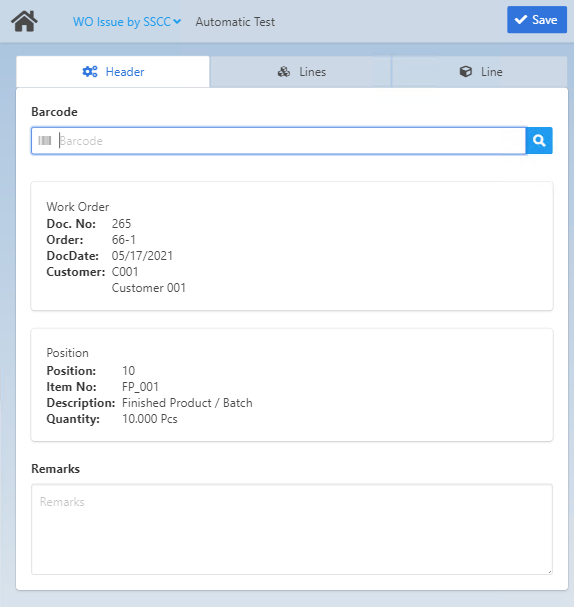Click the Customer 001 name text
Image resolution: width=574 pixels, height=607 pixels.
[x=149, y=288]
